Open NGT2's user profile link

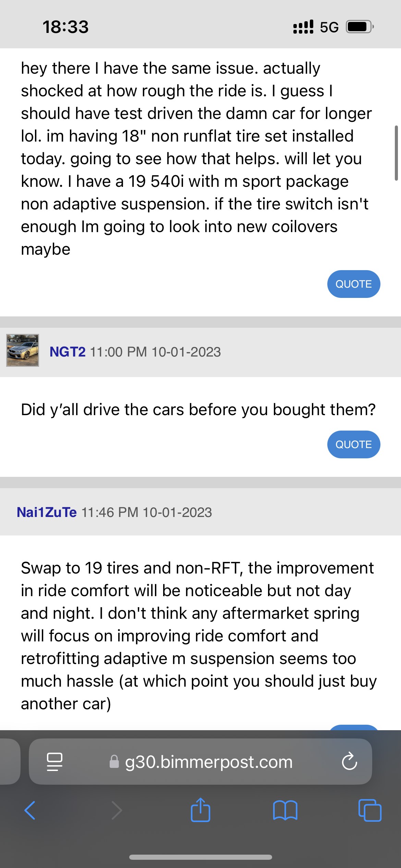click(x=68, y=352)
